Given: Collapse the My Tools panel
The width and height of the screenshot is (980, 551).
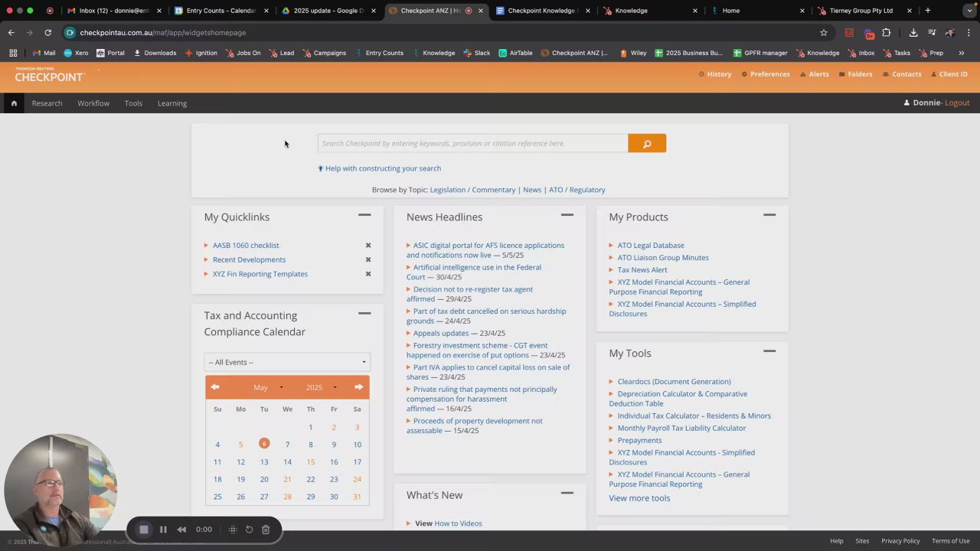Looking at the screenshot, I should point(769,351).
